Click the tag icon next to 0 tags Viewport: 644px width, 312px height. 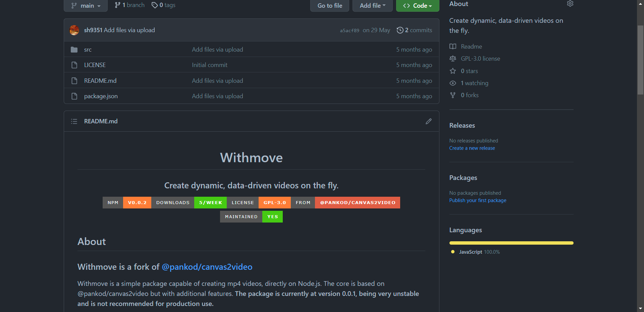pyautogui.click(x=155, y=5)
